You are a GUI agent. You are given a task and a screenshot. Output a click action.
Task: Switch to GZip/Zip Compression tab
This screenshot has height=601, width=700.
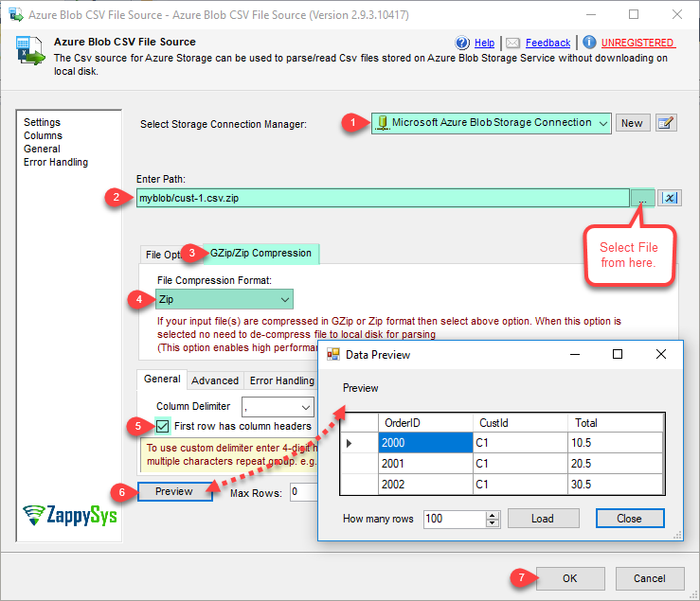(x=261, y=254)
